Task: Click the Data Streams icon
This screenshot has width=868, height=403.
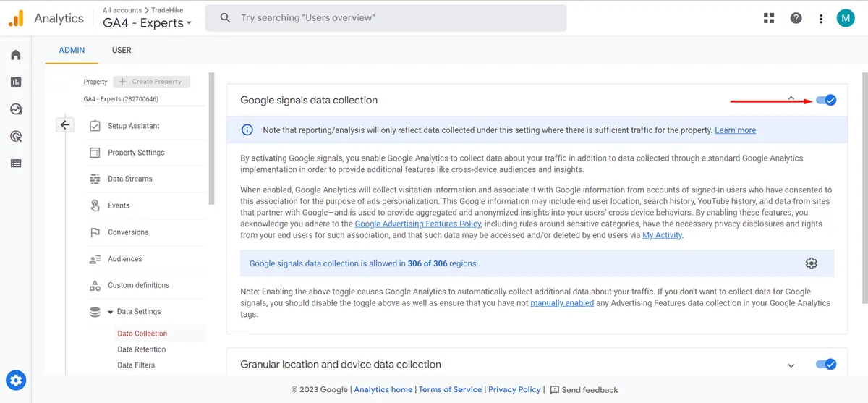Action: click(95, 179)
